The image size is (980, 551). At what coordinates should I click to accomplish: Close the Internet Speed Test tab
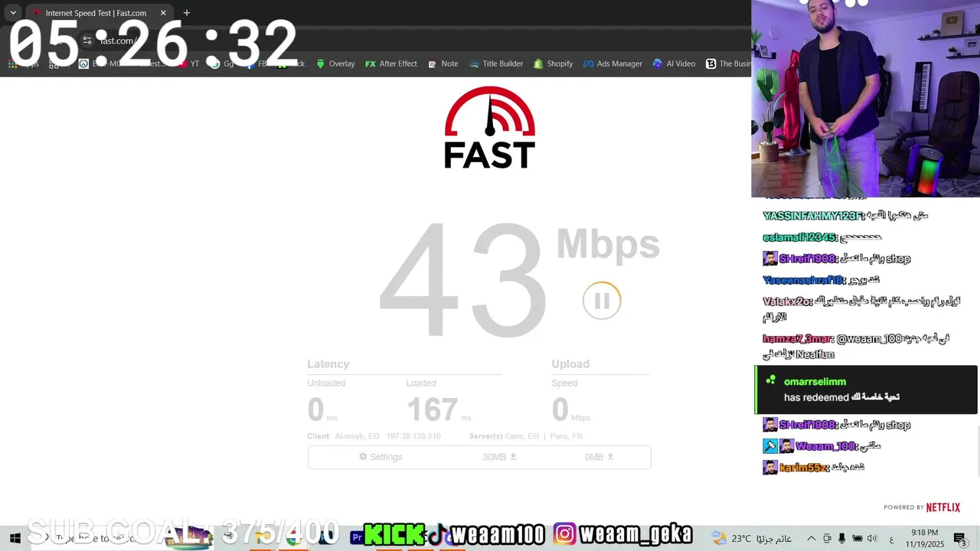tap(163, 13)
